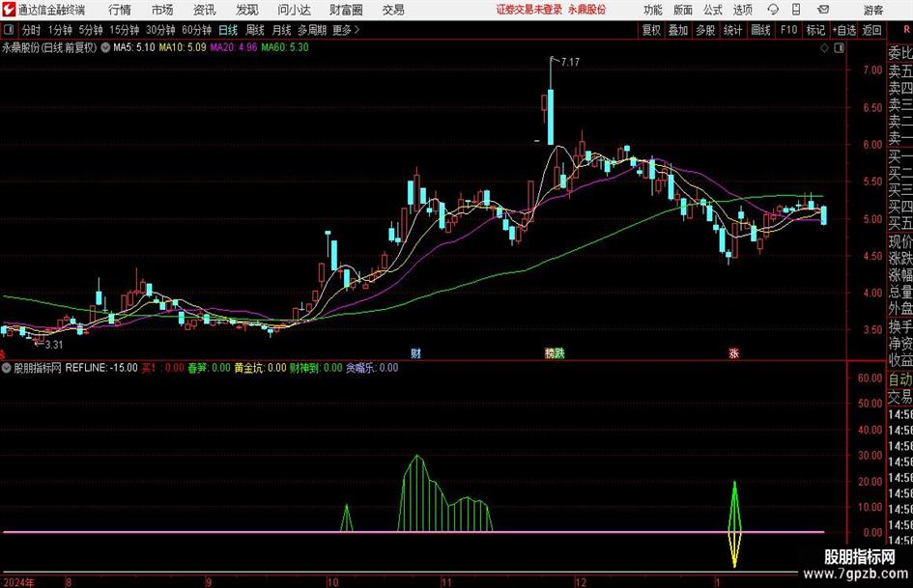Viewport: 913px width, 588px height.
Task: Add stock with the +自选 button
Action: (843, 30)
